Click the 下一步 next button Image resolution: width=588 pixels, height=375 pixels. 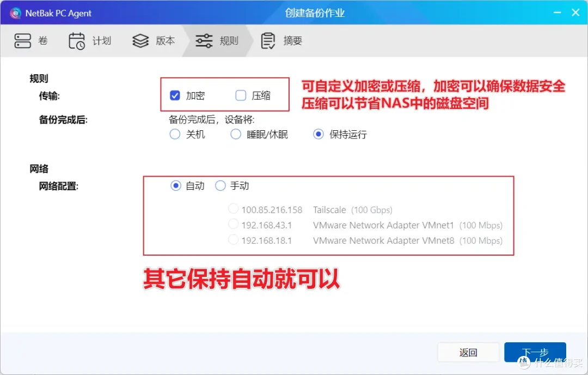535,353
